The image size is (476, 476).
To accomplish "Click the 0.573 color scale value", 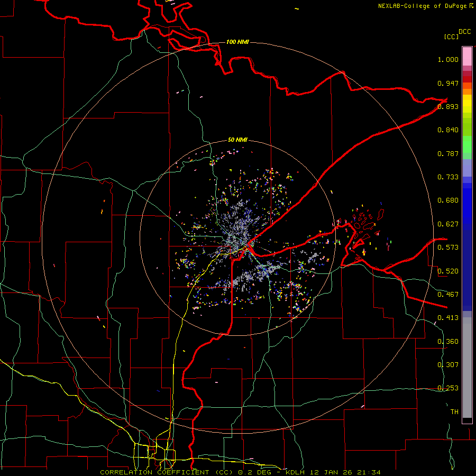I will point(448,248).
